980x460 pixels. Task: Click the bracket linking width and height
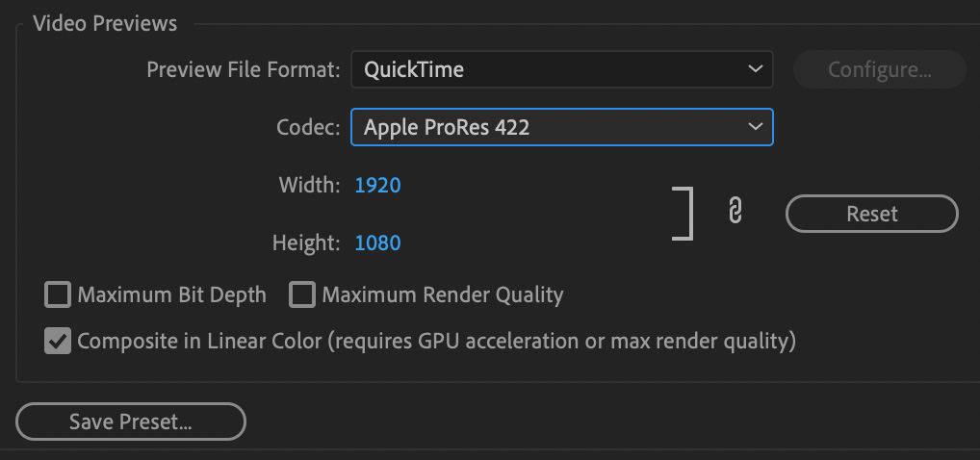tap(683, 213)
